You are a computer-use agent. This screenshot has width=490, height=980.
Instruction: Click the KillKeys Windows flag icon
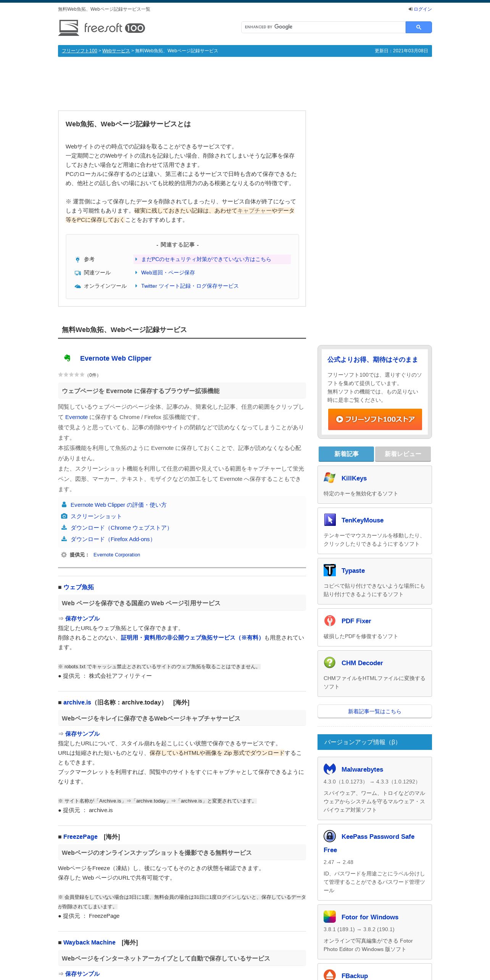coord(330,478)
